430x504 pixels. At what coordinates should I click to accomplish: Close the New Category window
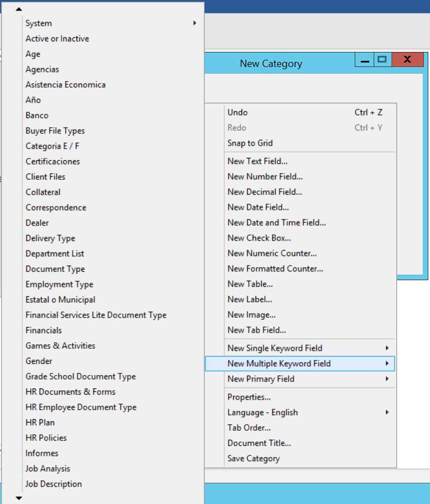coord(408,60)
